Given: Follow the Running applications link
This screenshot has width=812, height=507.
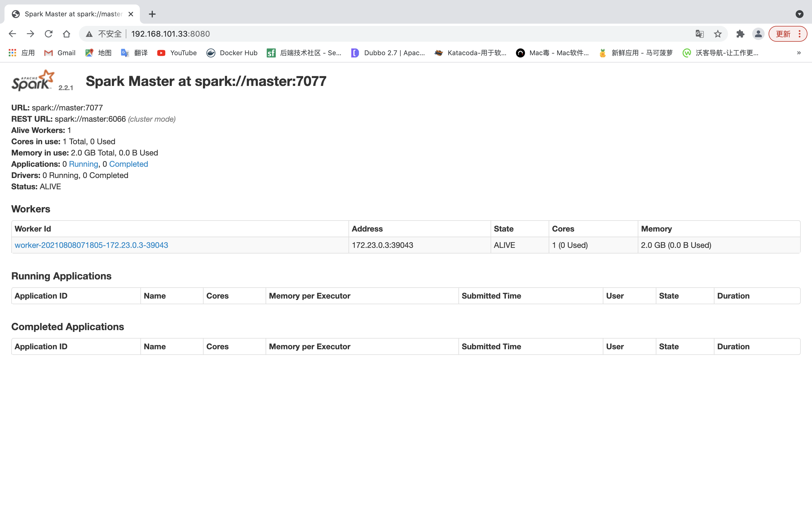Looking at the screenshot, I should tap(83, 164).
